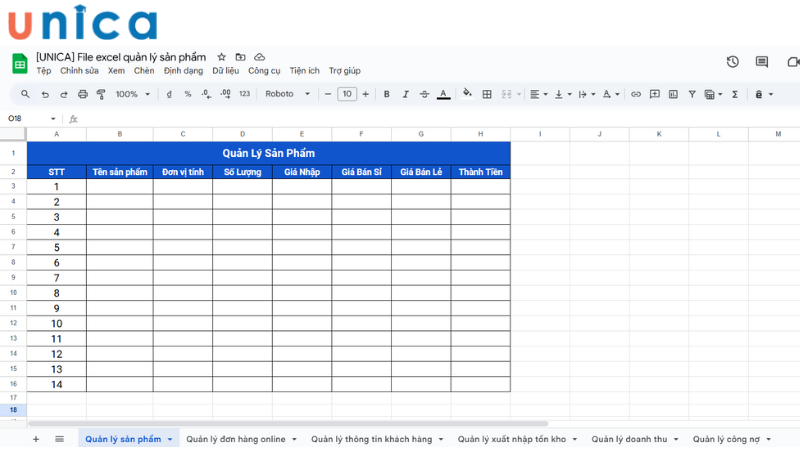Image resolution: width=800 pixels, height=450 pixels.
Task: Open the Tiện ích menu
Action: click(x=305, y=70)
